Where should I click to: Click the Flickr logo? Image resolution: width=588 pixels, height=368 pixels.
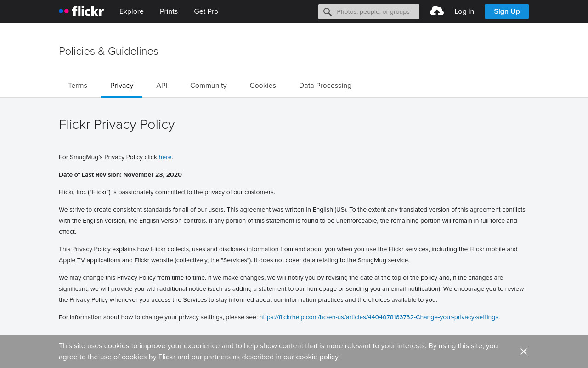tap(81, 11)
